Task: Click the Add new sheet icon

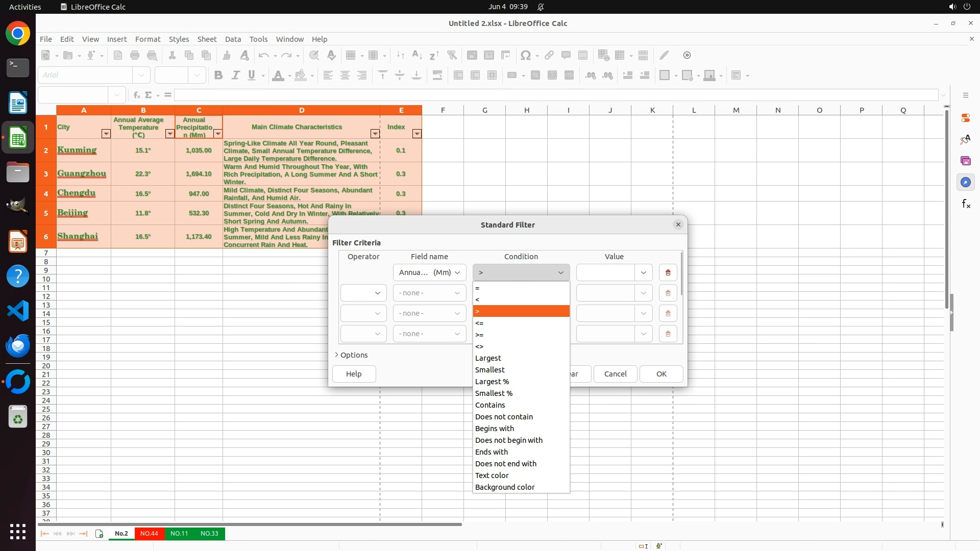Action: click(x=99, y=534)
